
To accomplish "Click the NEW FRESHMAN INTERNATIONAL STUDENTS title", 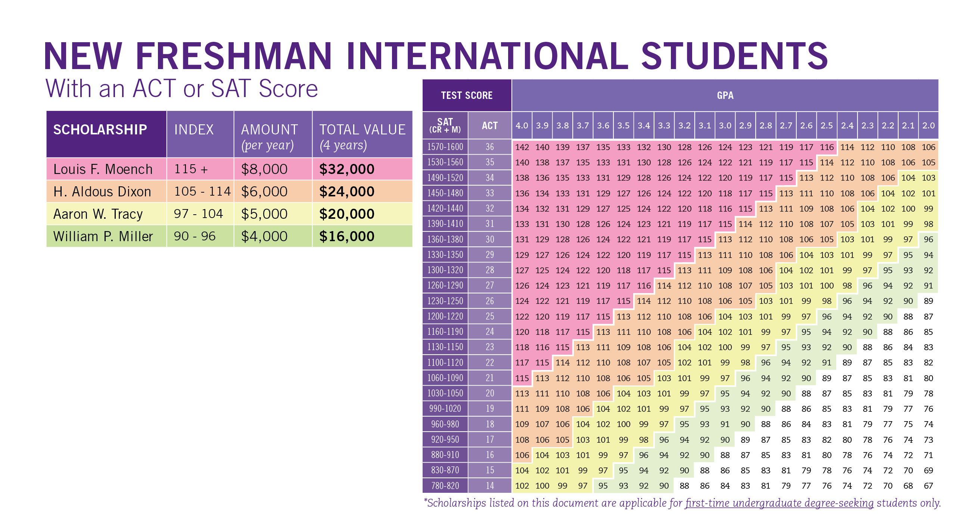I will 436,56.
